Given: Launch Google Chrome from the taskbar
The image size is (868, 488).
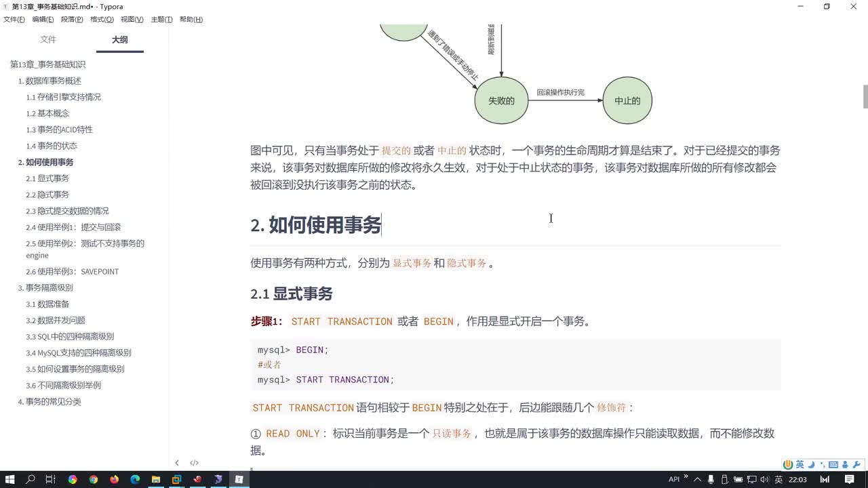Looking at the screenshot, I should pos(94,479).
